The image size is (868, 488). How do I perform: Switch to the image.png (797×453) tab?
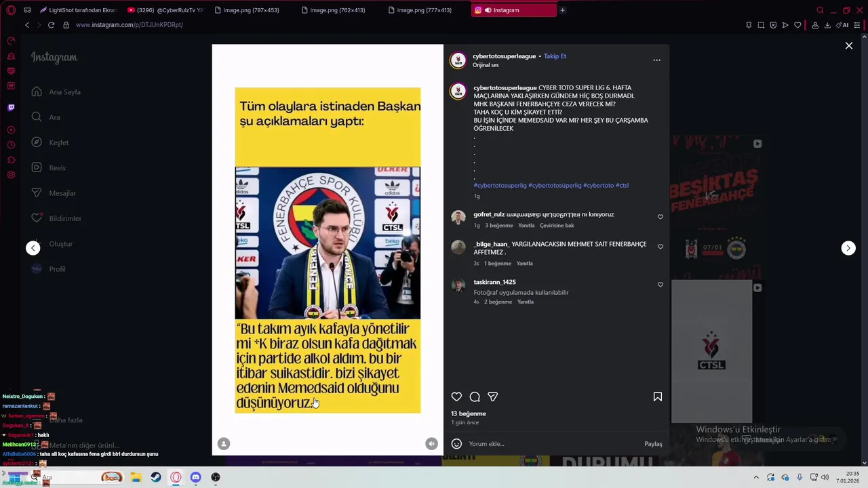[x=247, y=10]
